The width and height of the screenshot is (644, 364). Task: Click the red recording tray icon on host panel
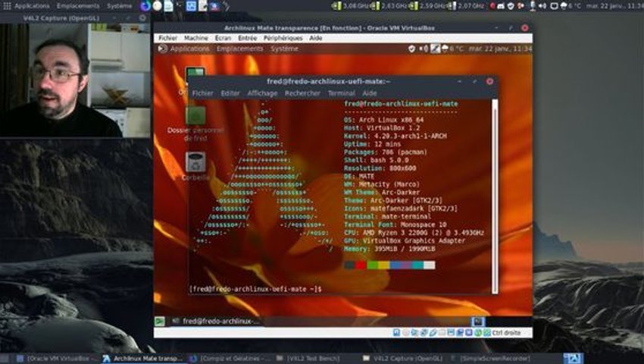[x=492, y=6]
